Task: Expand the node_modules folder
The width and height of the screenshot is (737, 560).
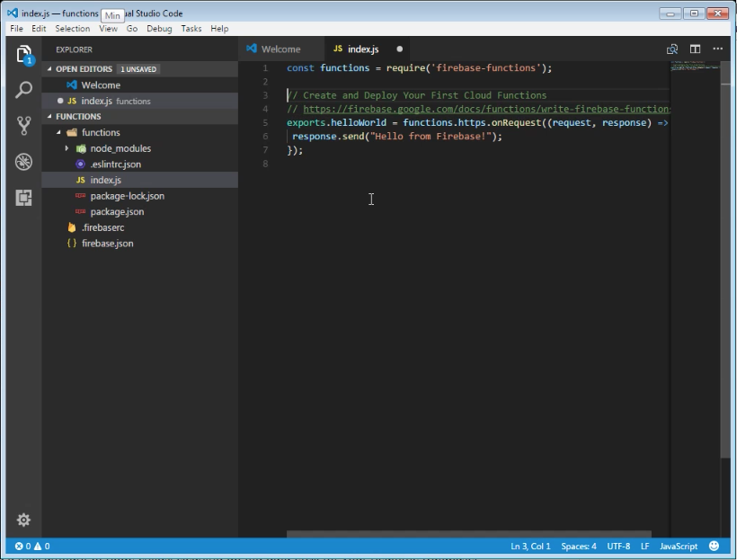Action: point(67,148)
